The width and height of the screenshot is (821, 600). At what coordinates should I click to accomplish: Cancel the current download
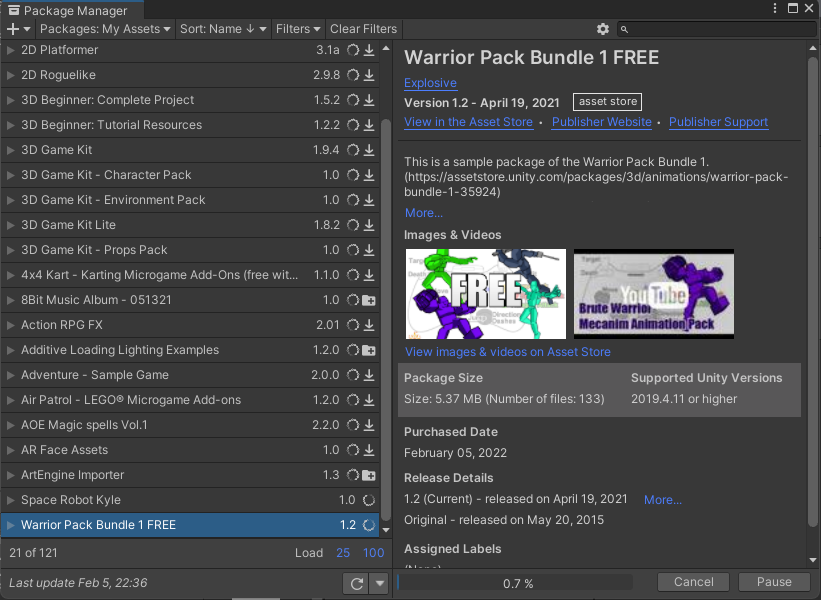point(693,582)
